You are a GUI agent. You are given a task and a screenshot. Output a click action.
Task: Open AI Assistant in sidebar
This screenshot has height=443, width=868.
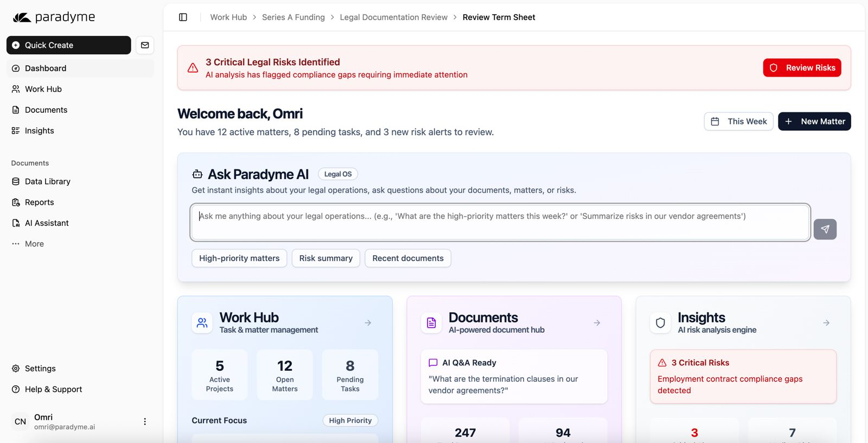[x=47, y=223]
